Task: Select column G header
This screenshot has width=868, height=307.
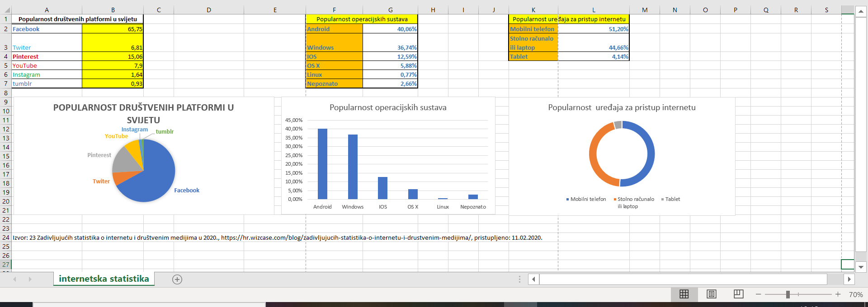Action: pyautogui.click(x=390, y=10)
